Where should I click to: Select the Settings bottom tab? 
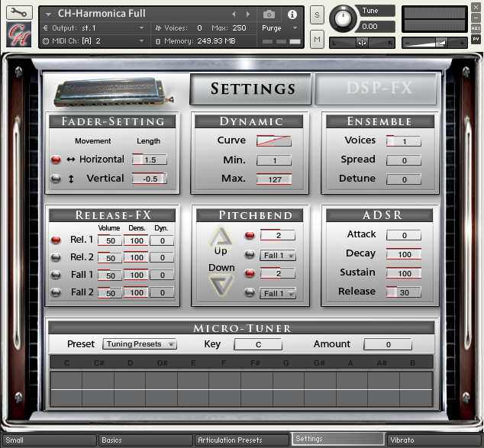click(x=337, y=439)
